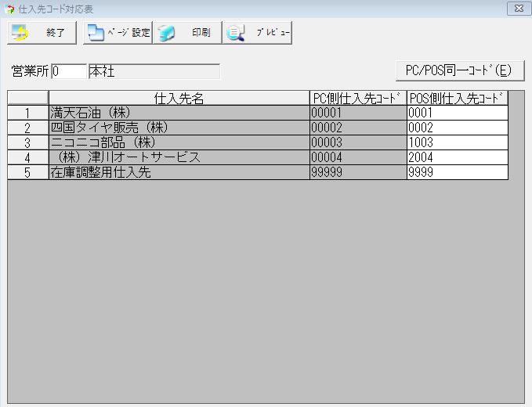This screenshot has width=532, height=407.
Task: Open the プレビュー (Preview) magnifier icon
Action: [x=235, y=33]
